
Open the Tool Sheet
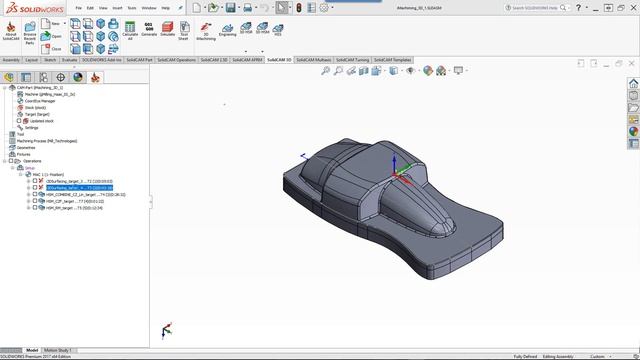coord(184,31)
